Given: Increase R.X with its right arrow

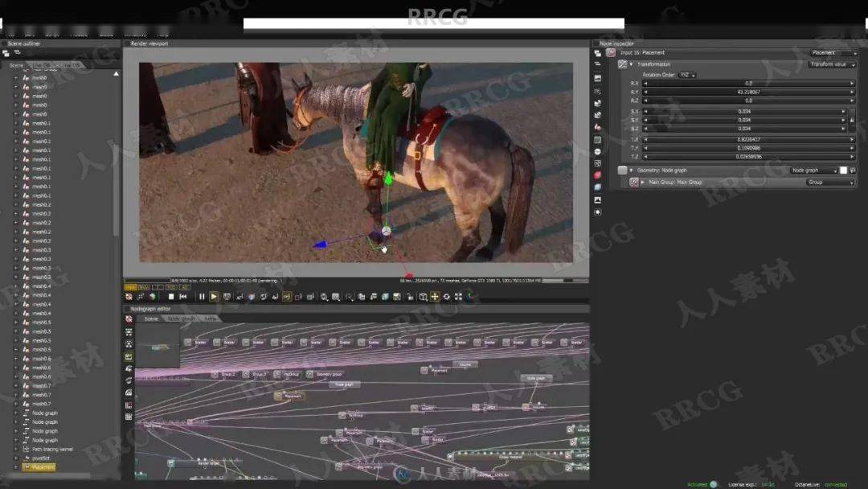Looking at the screenshot, I should 852,84.
